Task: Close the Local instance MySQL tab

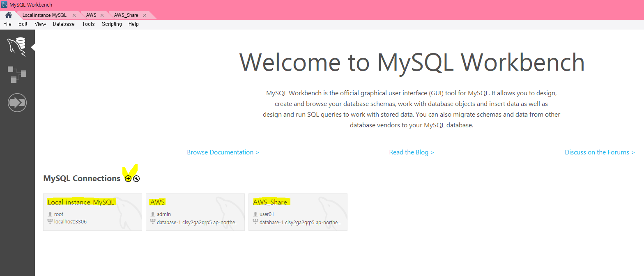Action: point(74,15)
